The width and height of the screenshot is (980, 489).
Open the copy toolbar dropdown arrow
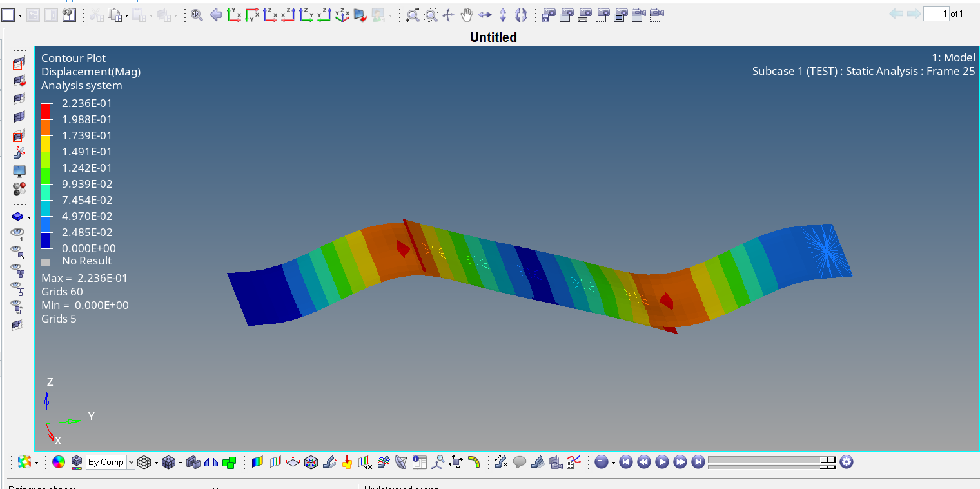tap(126, 15)
